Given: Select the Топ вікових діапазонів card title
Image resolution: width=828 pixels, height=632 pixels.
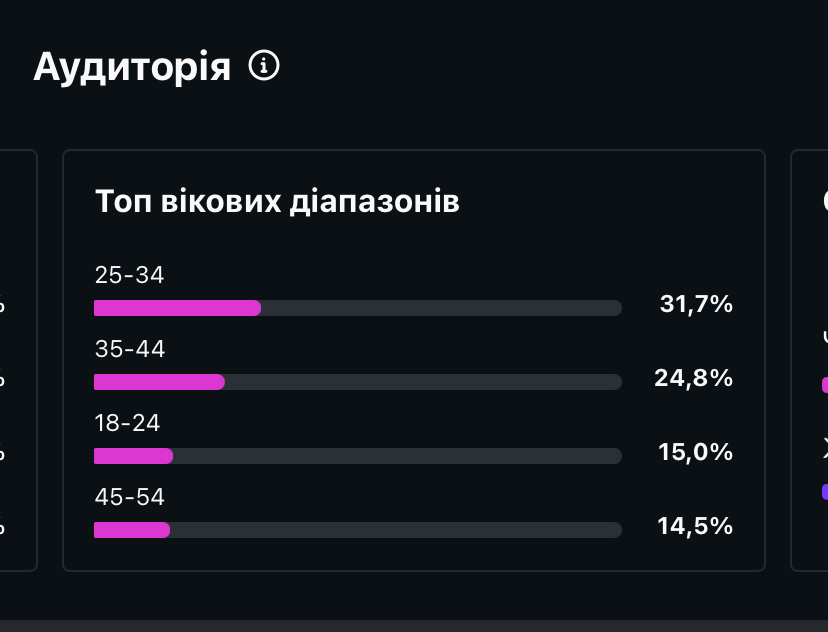Looking at the screenshot, I should click(x=277, y=201).
